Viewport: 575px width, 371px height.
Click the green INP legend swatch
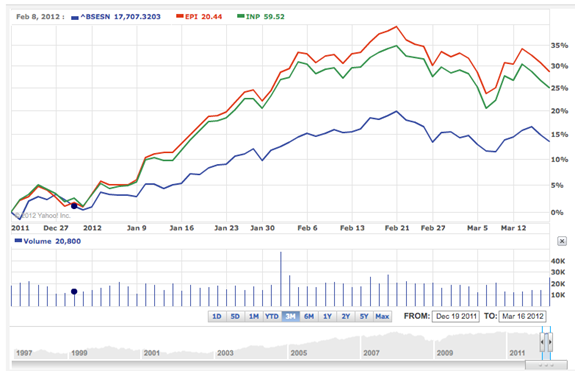(241, 16)
